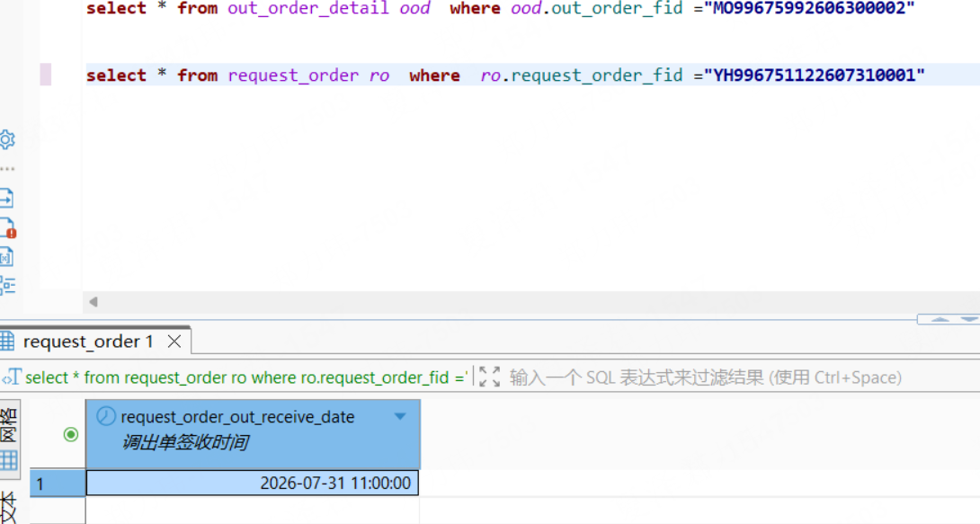The image size is (980, 524).
Task: Click the clock icon in column header
Action: [x=105, y=416]
